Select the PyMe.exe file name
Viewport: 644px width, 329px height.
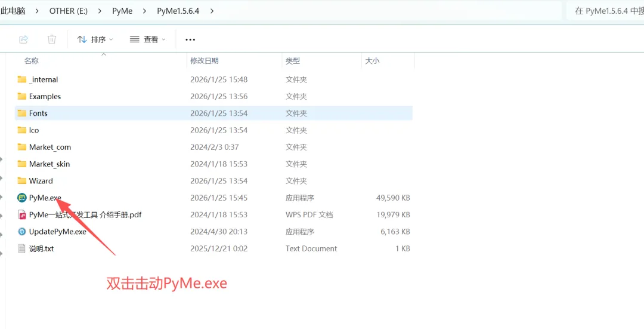point(45,198)
